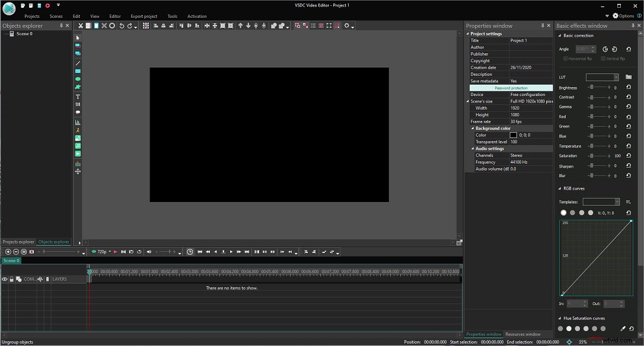Click the Undo icon
The image size is (644, 346).
pos(122,25)
